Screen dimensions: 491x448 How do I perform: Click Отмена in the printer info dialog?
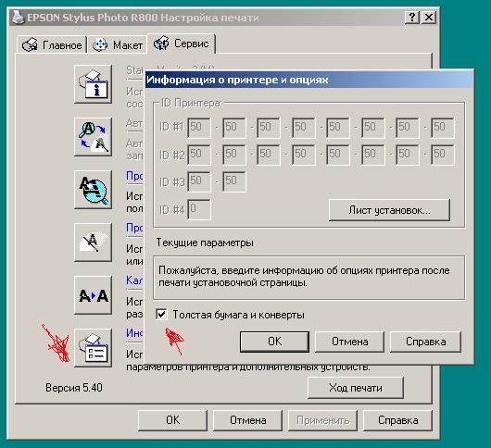pos(349,342)
